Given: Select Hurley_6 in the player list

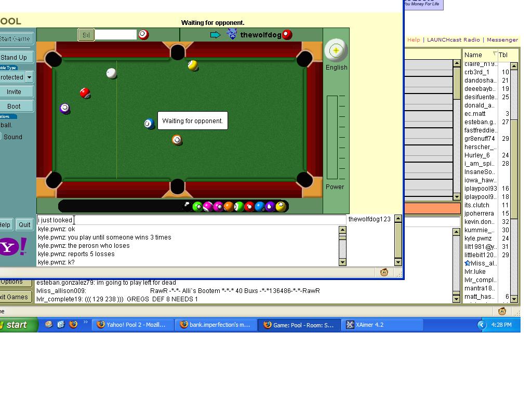Looking at the screenshot, I should pyautogui.click(x=477, y=155).
